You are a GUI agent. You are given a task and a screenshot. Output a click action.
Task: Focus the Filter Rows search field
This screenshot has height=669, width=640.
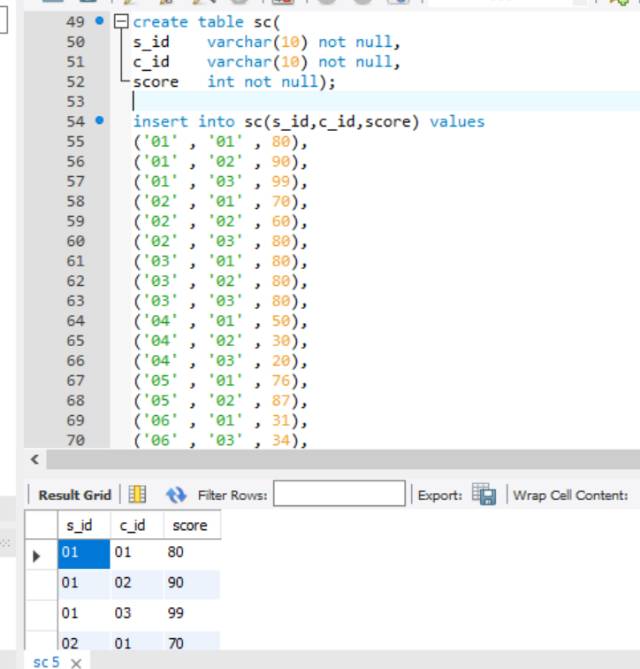[339, 495]
